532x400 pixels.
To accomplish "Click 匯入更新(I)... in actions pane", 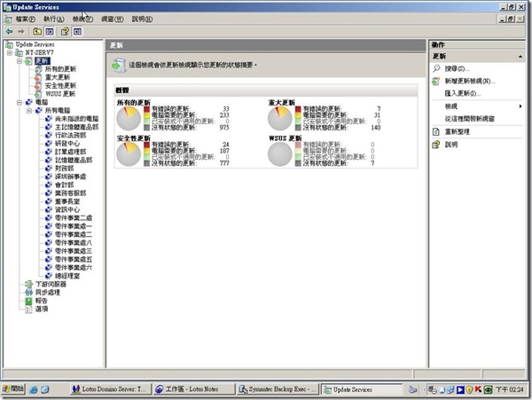I will point(463,93).
